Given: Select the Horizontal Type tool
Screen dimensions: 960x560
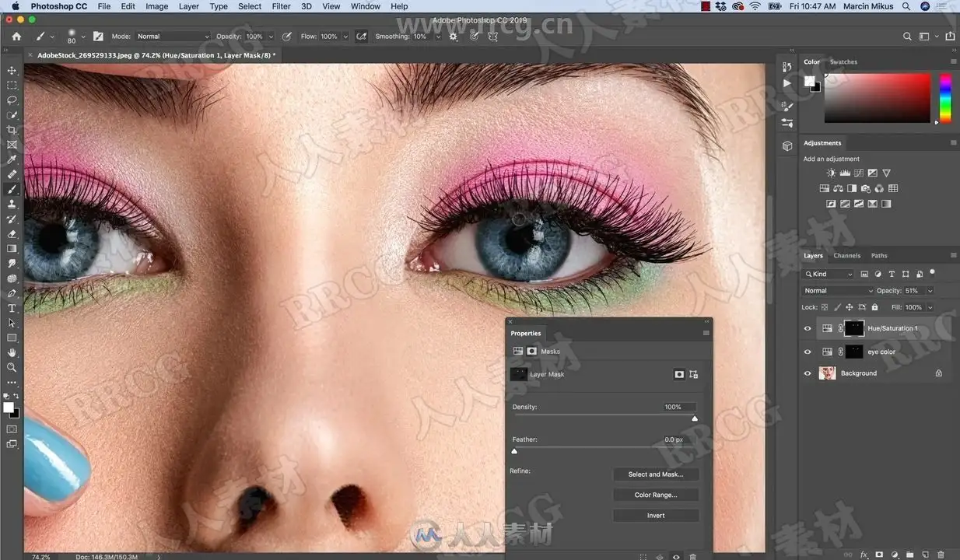Looking at the screenshot, I should click(12, 308).
